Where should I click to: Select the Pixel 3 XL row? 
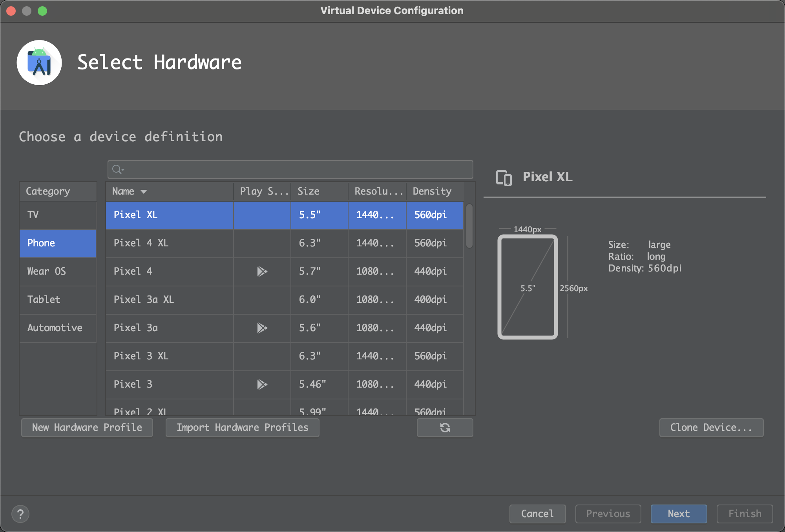285,356
